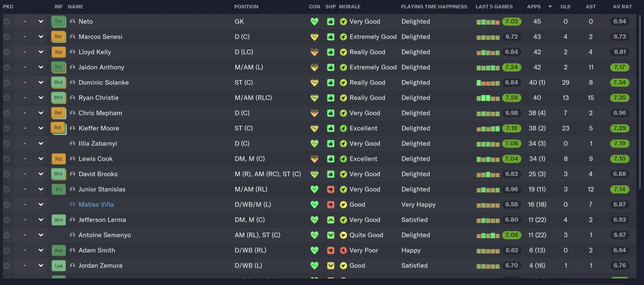This screenshot has width=644, height=285.
Task: Open David Brooks's player name link
Action: click(98, 174)
